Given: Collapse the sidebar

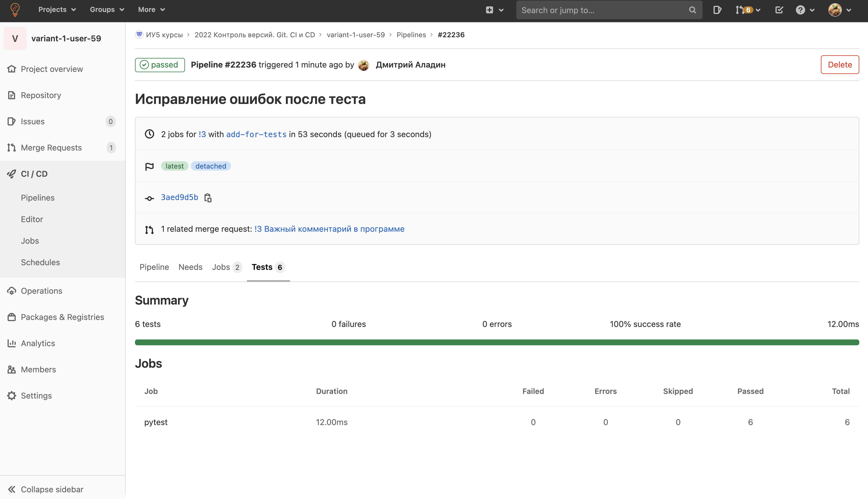Looking at the screenshot, I should (52, 489).
